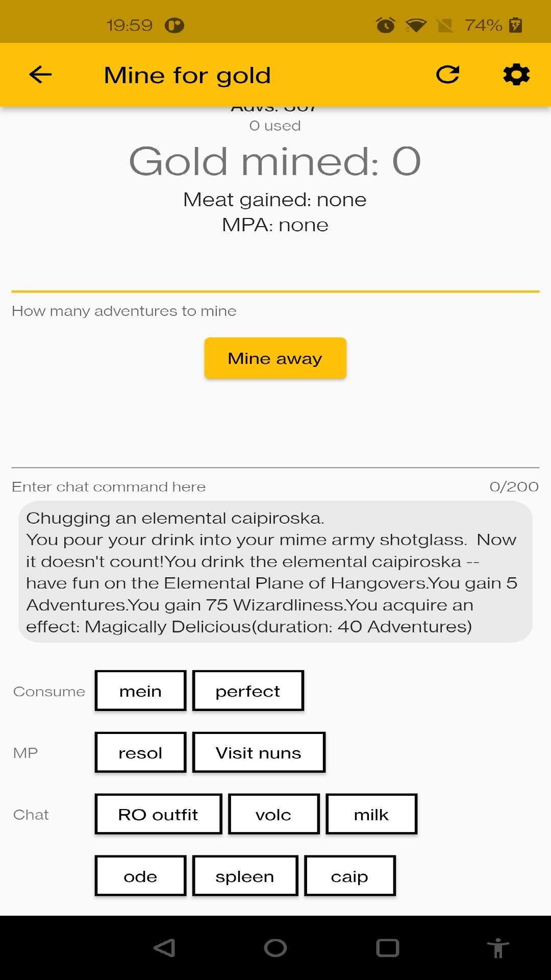The image size is (551, 980).
Task: Tap the mein consume button
Action: coord(140,691)
